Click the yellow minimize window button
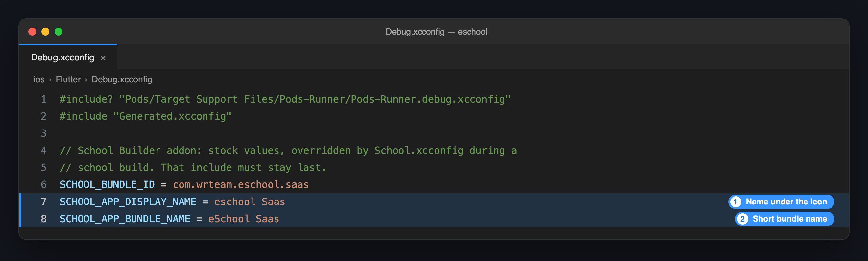 coord(45,32)
